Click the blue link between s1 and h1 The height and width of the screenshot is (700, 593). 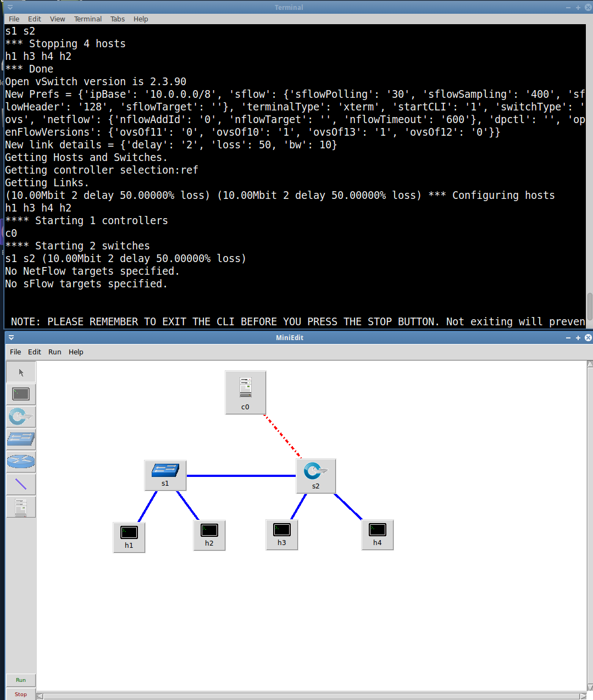[147, 506]
